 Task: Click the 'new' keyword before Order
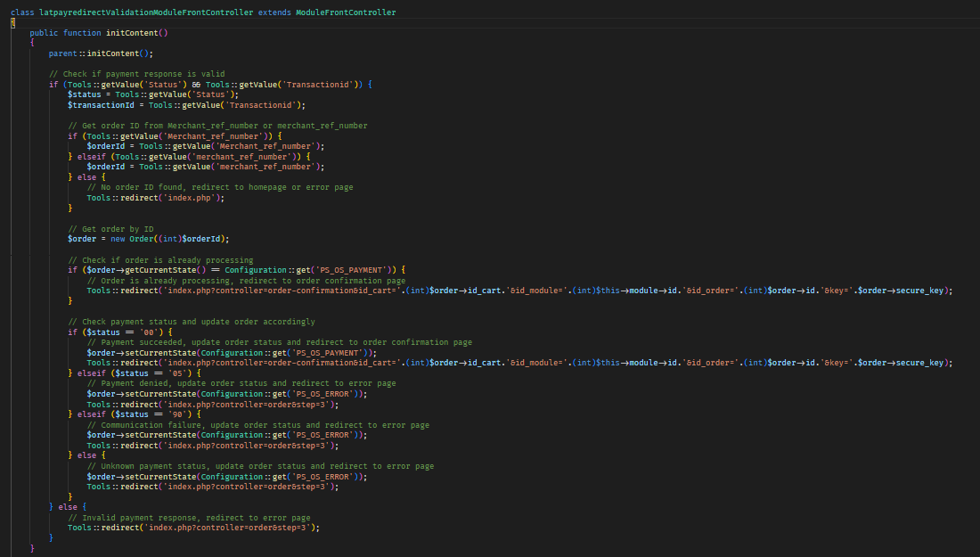(x=118, y=240)
